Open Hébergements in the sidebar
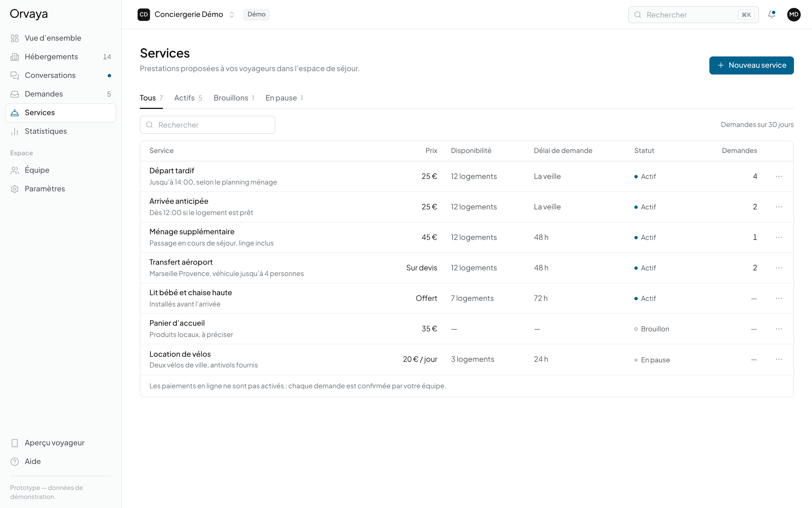 pyautogui.click(x=60, y=57)
